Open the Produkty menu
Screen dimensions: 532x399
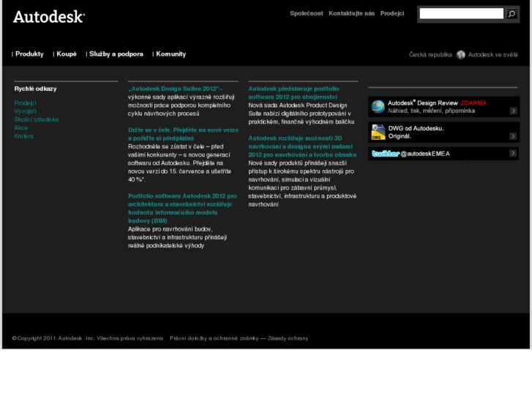pos(29,54)
